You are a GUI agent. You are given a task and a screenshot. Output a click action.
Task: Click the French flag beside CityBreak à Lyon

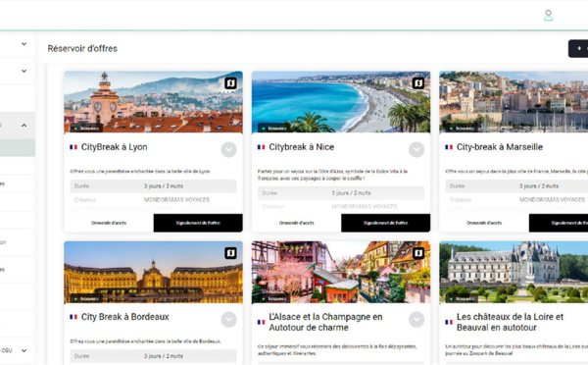[73, 147]
